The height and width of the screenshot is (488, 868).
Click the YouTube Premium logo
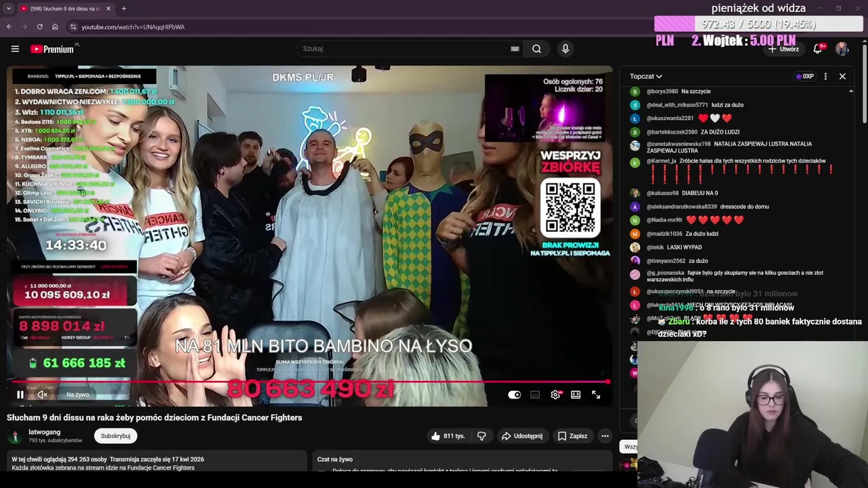tap(53, 49)
